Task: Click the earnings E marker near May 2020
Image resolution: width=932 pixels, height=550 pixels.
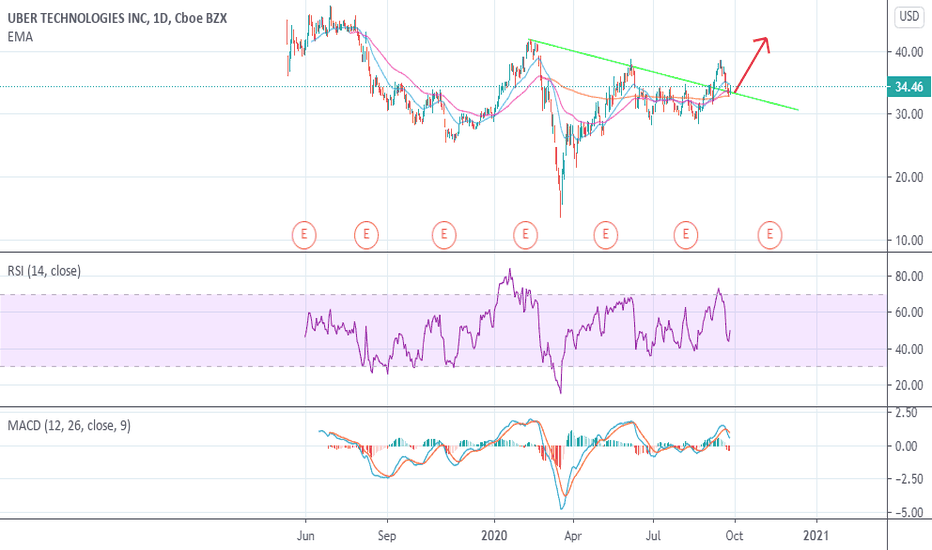Action: 606,234
